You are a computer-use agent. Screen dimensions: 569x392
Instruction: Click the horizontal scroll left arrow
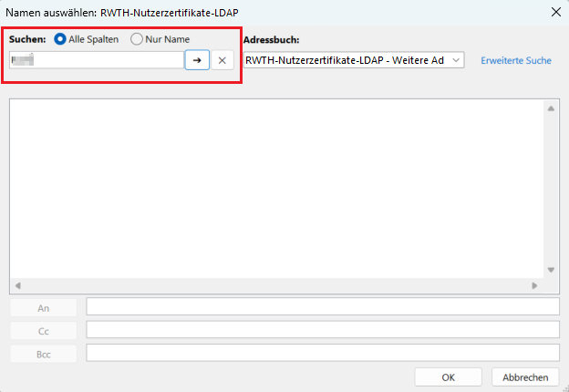point(18,285)
